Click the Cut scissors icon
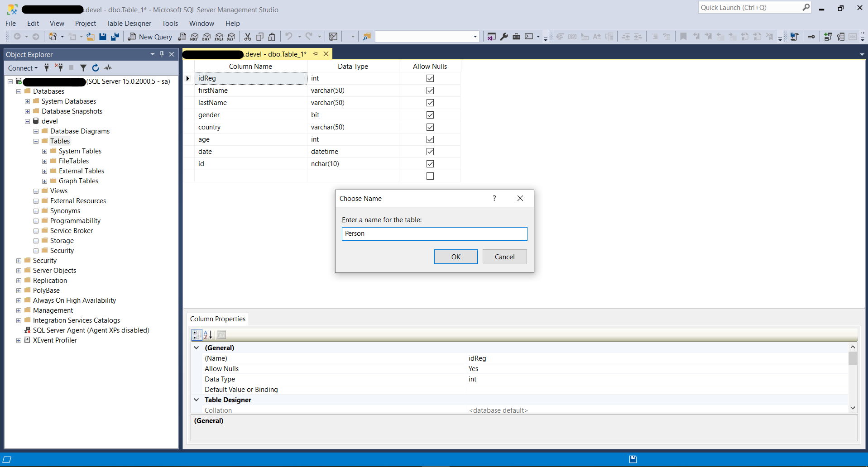868x467 pixels. (248, 37)
